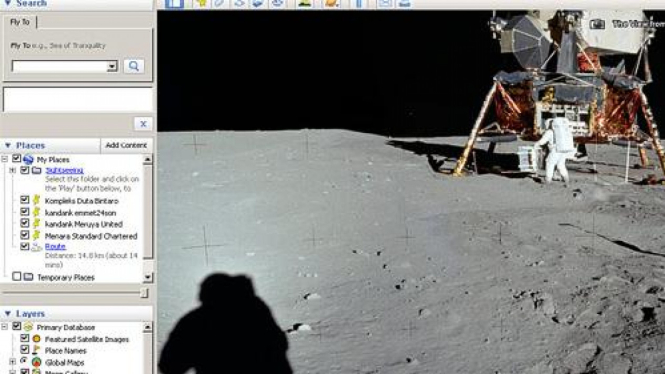
Task: Click the Email envelope toolbar icon
Action: coord(385,3)
